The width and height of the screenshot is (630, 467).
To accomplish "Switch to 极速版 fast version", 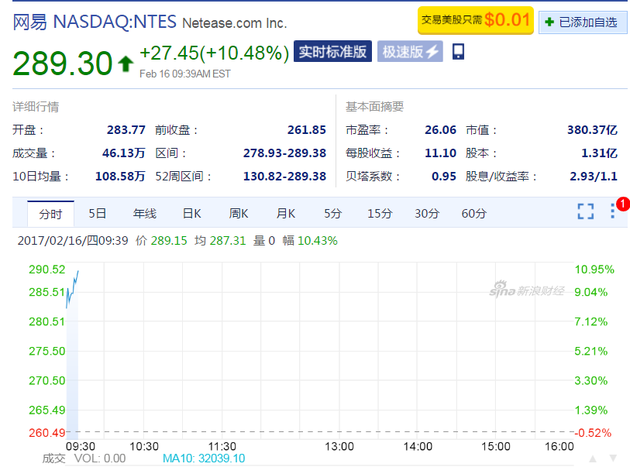I will click(x=410, y=51).
